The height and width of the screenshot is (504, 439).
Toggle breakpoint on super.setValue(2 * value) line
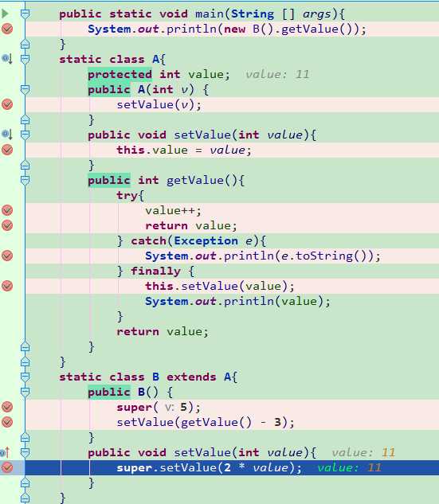(7, 467)
